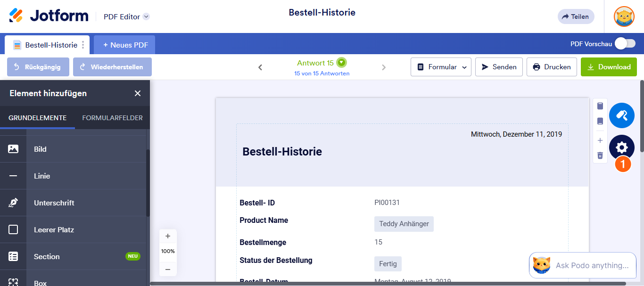This screenshot has height=286, width=644.
Task: Add a Leerer Platz element
Action: (x=73, y=229)
